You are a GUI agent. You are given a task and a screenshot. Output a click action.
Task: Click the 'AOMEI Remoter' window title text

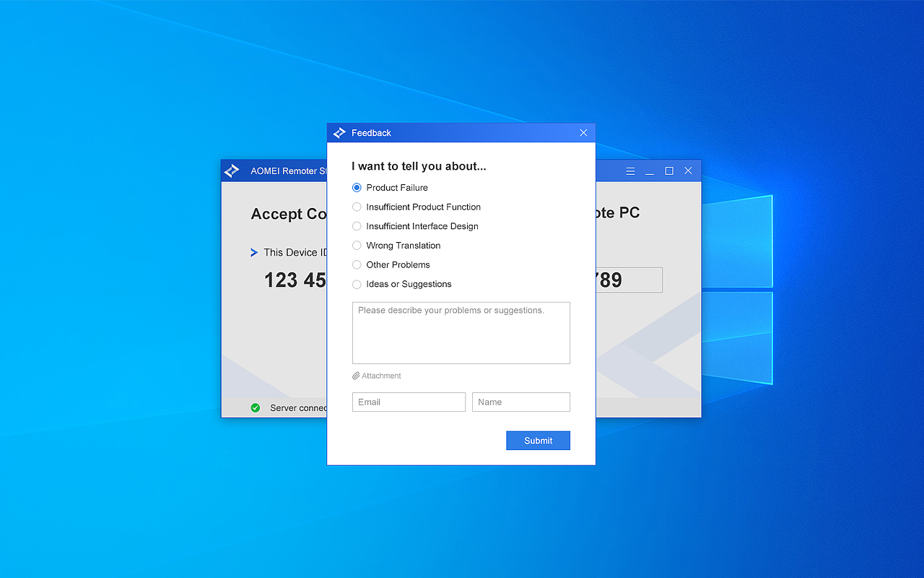[x=289, y=171]
